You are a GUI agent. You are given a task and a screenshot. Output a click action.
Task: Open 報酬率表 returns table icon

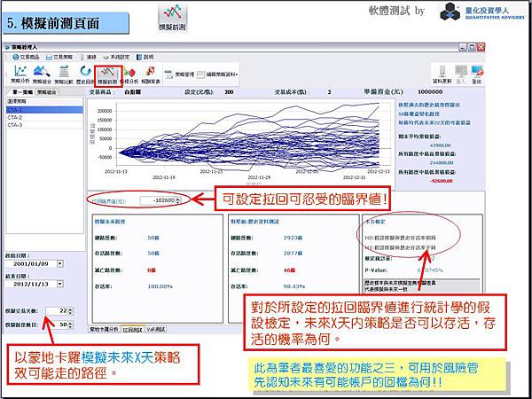pos(151,74)
